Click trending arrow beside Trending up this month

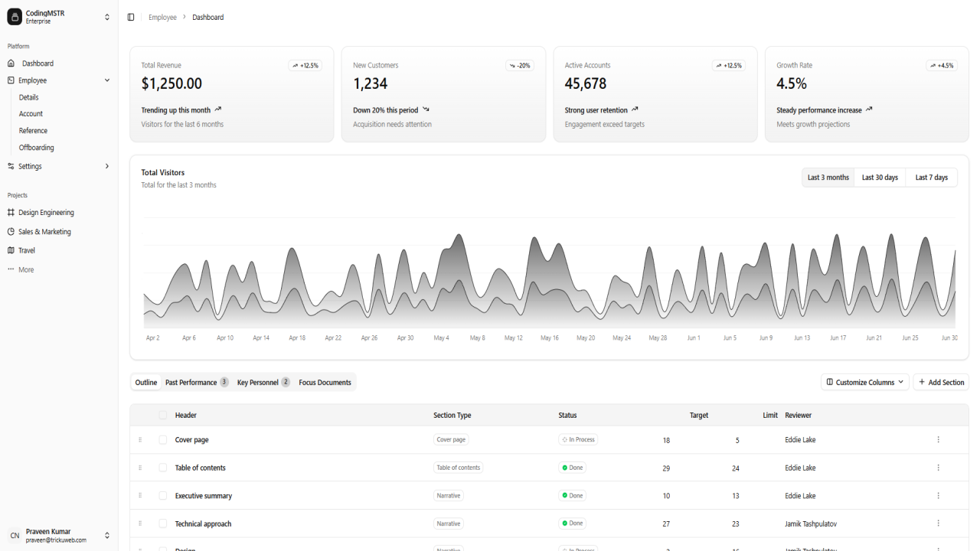point(218,109)
